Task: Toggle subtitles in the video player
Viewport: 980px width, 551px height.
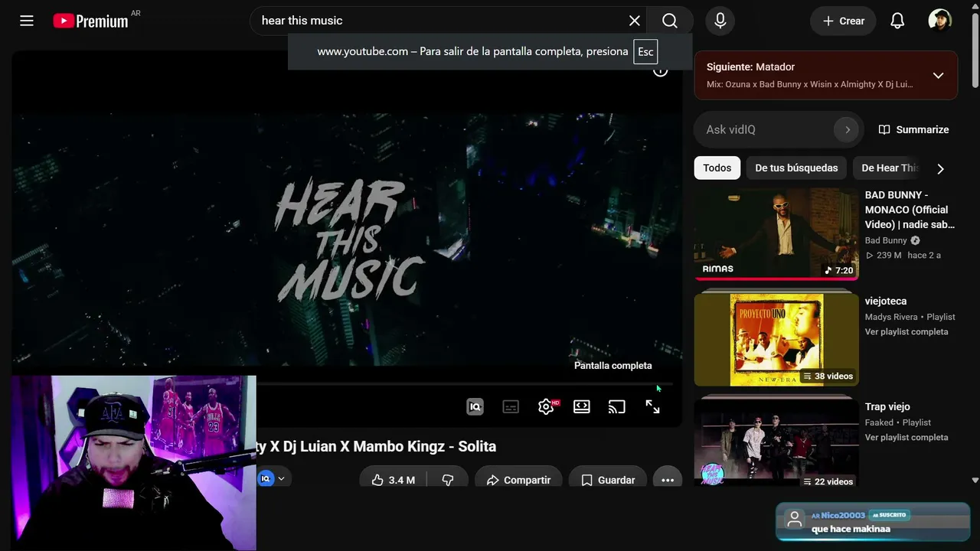Action: pyautogui.click(x=511, y=407)
